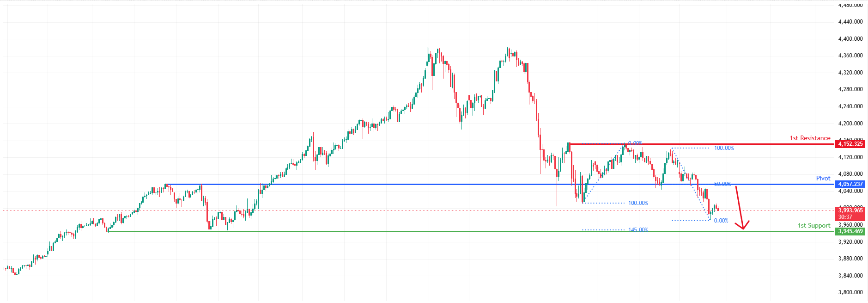This screenshot has height=303, width=868.
Task: Click the 4,320.000 price axis label
Action: coord(850,73)
